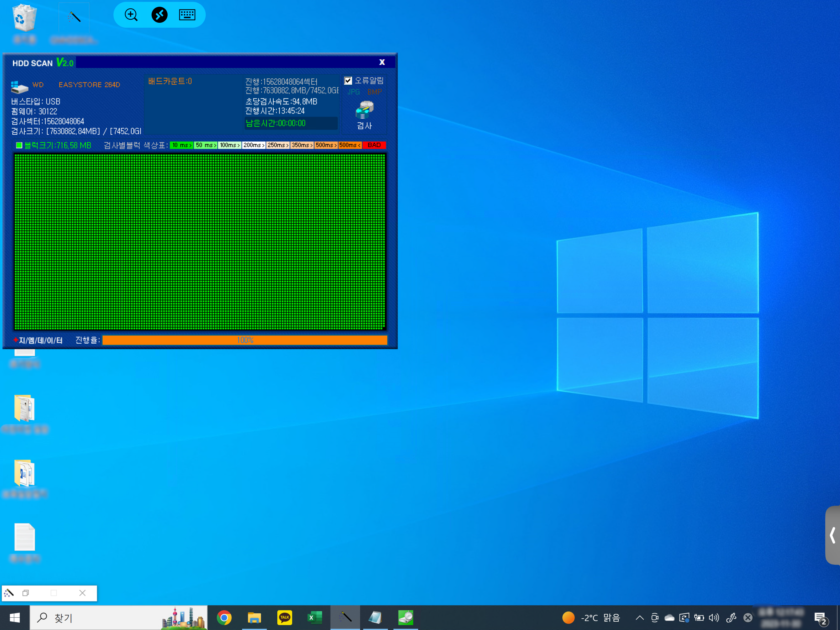Click the red BAD color legend swatch
Viewport: 840px width, 630px height.
click(x=374, y=145)
